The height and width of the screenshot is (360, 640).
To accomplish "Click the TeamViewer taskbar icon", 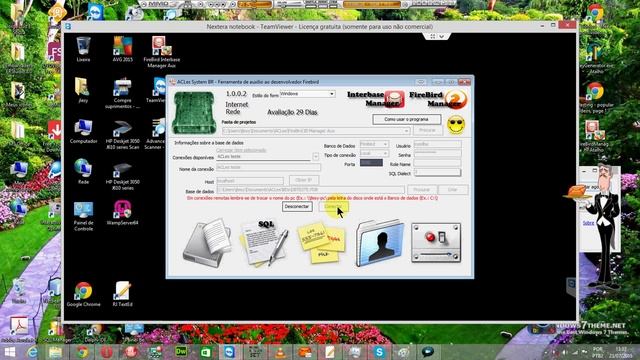I will coord(230,352).
